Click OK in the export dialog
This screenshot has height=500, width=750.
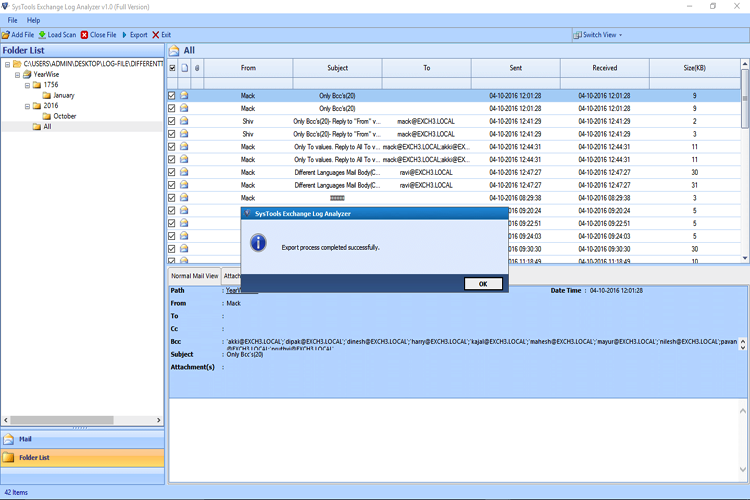pos(483,284)
